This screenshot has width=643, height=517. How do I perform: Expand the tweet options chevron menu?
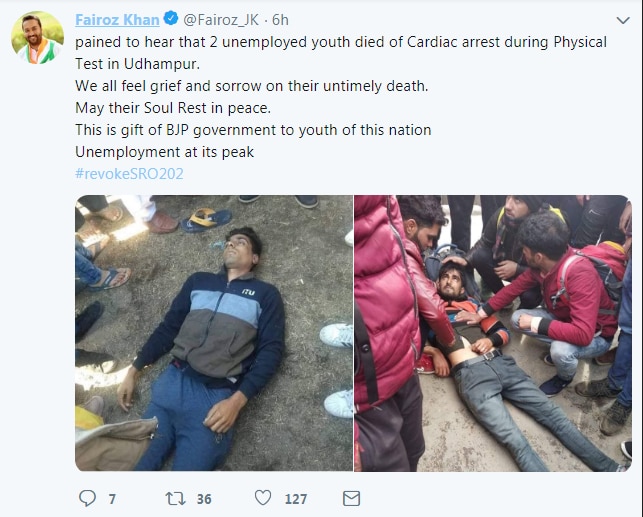click(623, 20)
